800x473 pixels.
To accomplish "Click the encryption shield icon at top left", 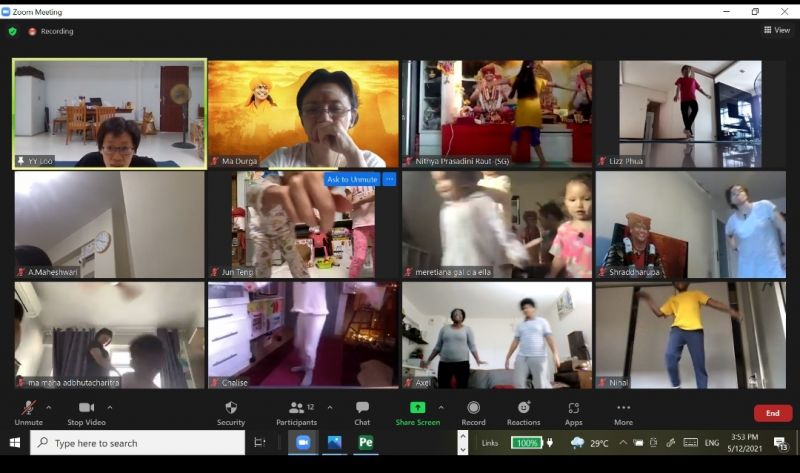I will [12, 31].
